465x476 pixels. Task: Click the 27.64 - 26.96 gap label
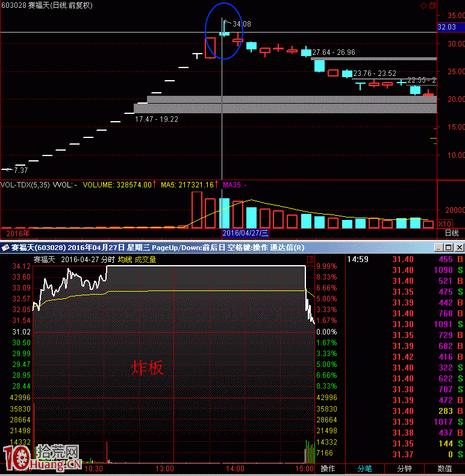(334, 52)
